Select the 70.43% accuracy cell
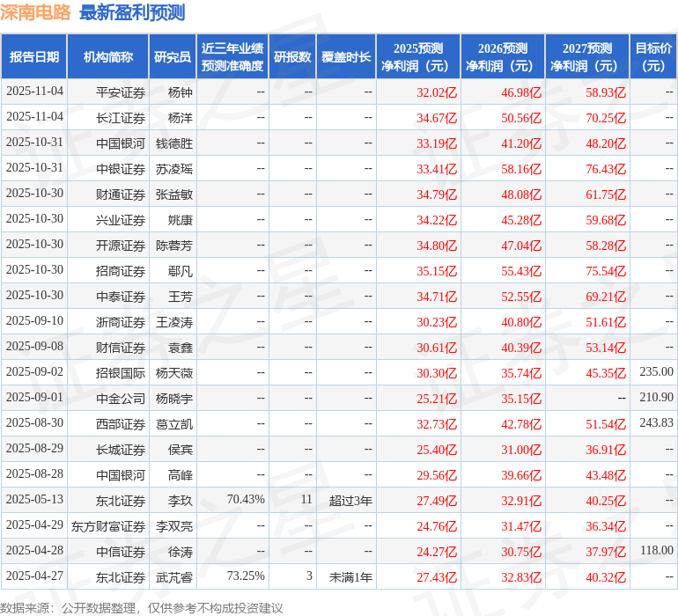Image resolution: width=678 pixels, height=616 pixels. pos(246,500)
